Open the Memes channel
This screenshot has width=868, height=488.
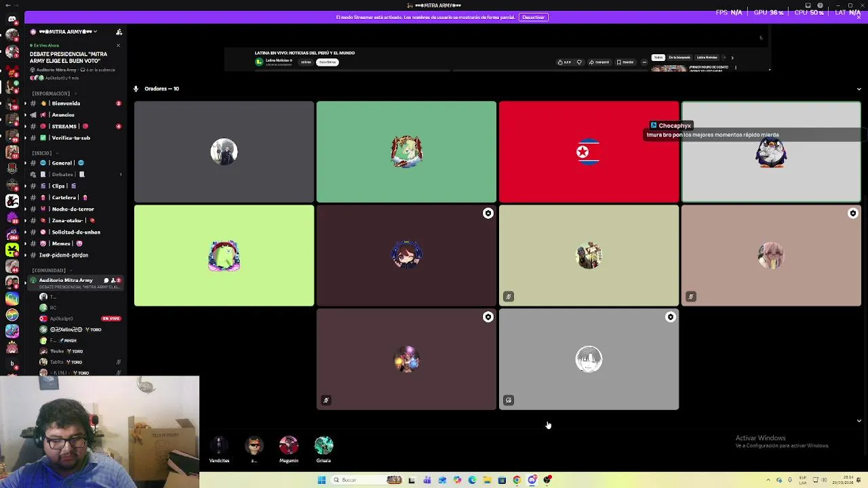click(75, 244)
